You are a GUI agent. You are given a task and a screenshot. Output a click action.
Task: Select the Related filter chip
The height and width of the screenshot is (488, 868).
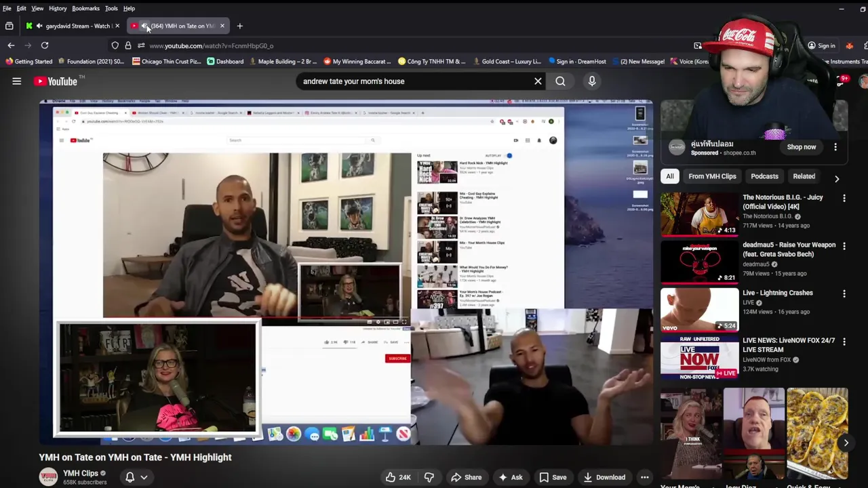(804, 176)
